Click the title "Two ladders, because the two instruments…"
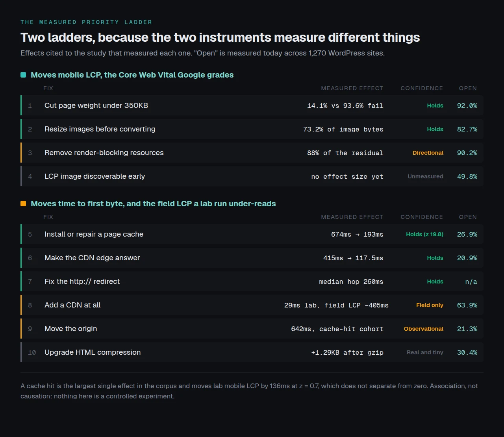 point(220,37)
